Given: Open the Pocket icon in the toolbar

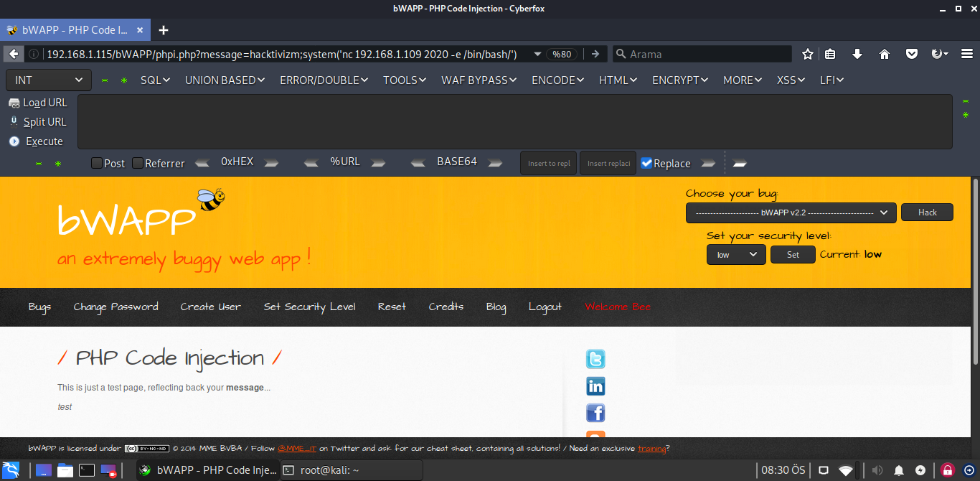Looking at the screenshot, I should [x=911, y=55].
